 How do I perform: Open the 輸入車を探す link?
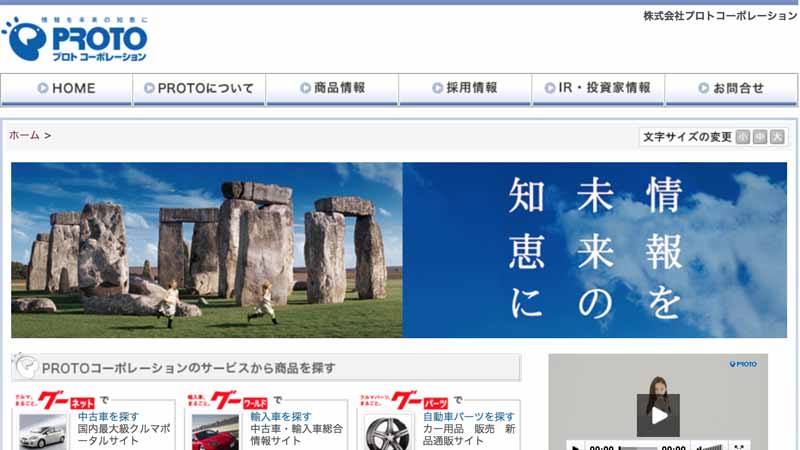pyautogui.click(x=281, y=417)
